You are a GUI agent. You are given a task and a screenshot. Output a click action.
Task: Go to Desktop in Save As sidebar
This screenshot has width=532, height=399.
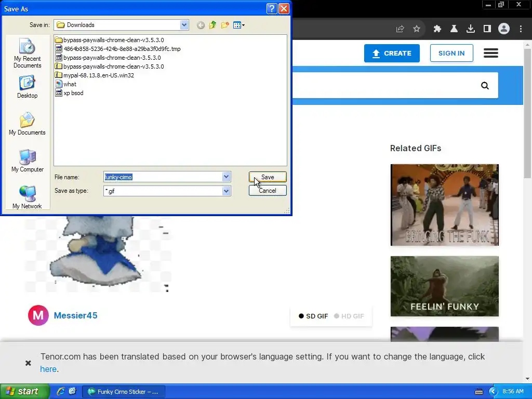coord(27,87)
